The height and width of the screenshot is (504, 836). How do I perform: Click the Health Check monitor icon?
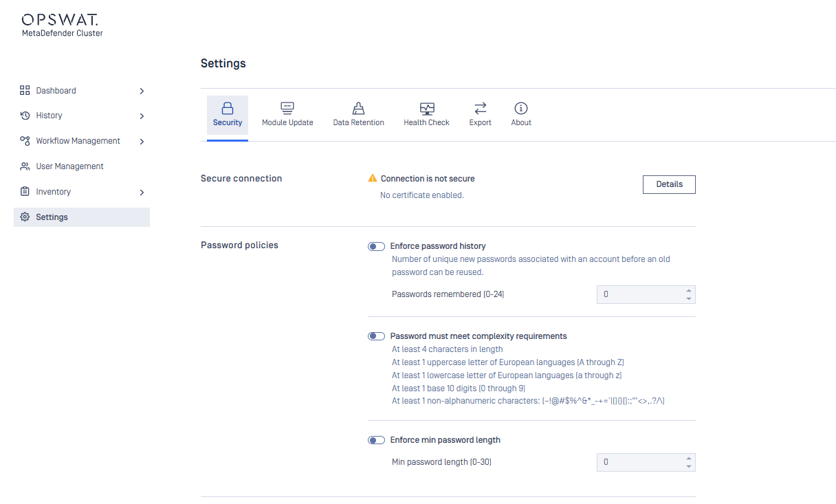pyautogui.click(x=427, y=109)
